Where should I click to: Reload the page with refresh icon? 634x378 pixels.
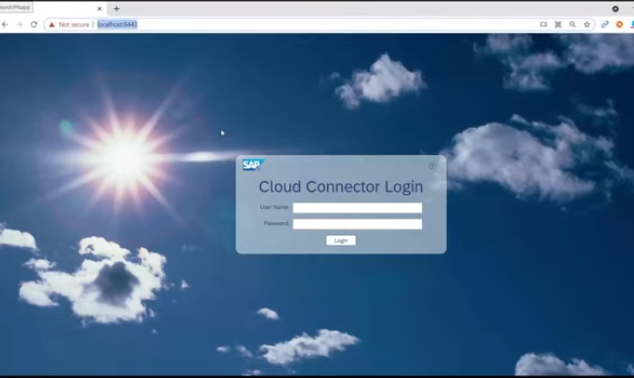[x=34, y=25]
